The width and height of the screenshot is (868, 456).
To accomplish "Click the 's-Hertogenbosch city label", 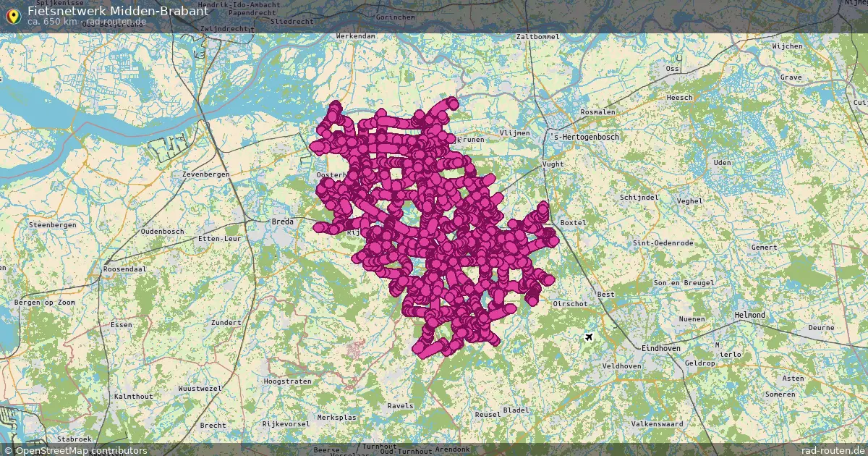I will (584, 136).
